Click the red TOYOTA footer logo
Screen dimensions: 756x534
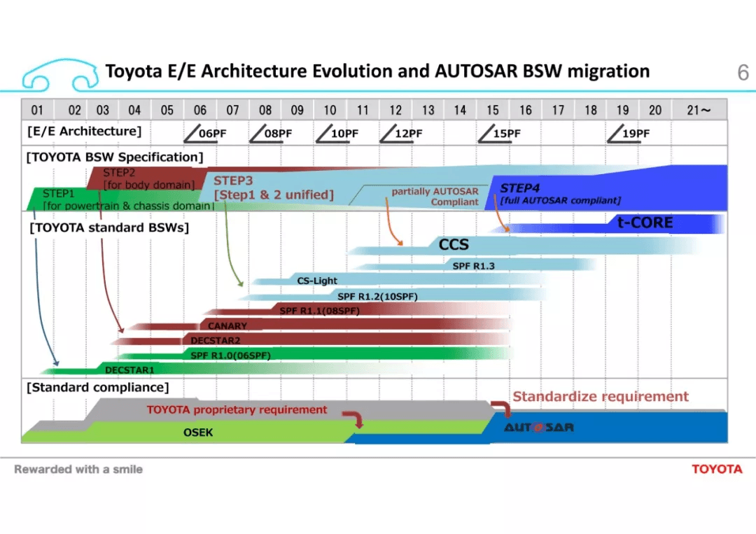pos(717,469)
